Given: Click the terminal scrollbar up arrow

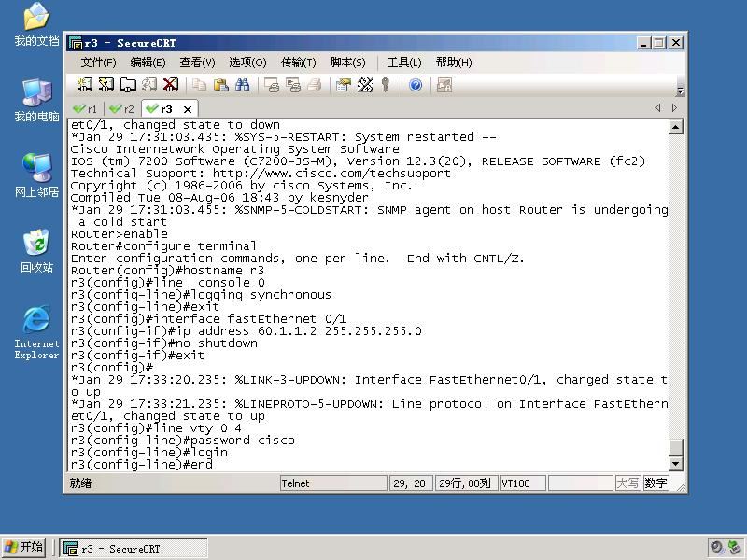Looking at the screenshot, I should pos(676,127).
